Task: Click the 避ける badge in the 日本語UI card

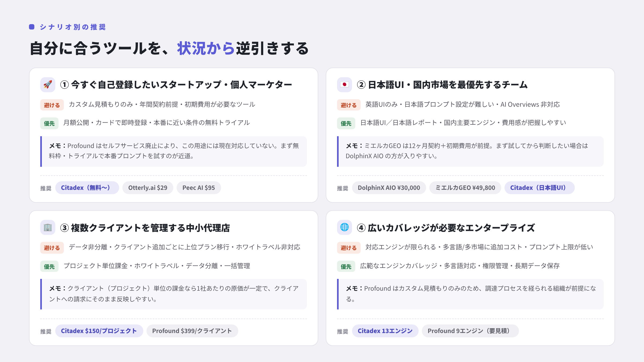Action: point(349,105)
